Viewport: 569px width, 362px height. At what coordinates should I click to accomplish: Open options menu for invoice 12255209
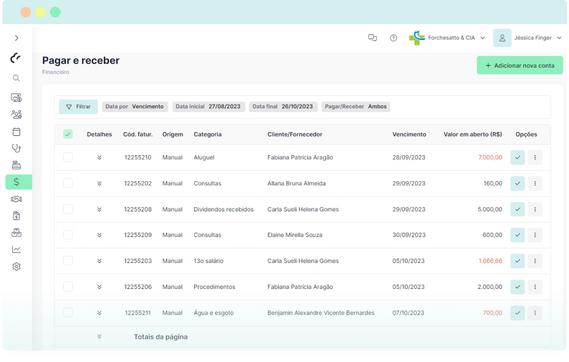click(535, 235)
